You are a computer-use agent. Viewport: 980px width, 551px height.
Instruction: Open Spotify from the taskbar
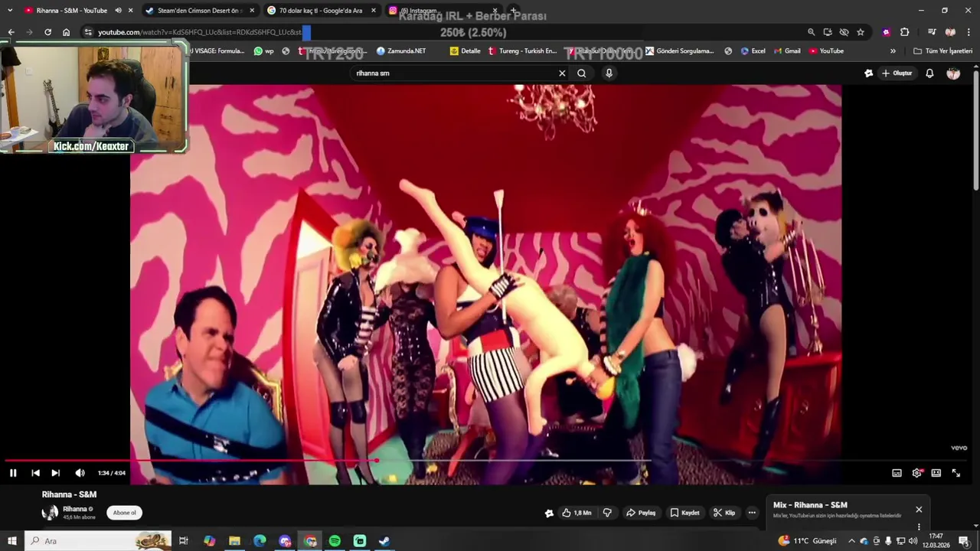click(x=335, y=541)
